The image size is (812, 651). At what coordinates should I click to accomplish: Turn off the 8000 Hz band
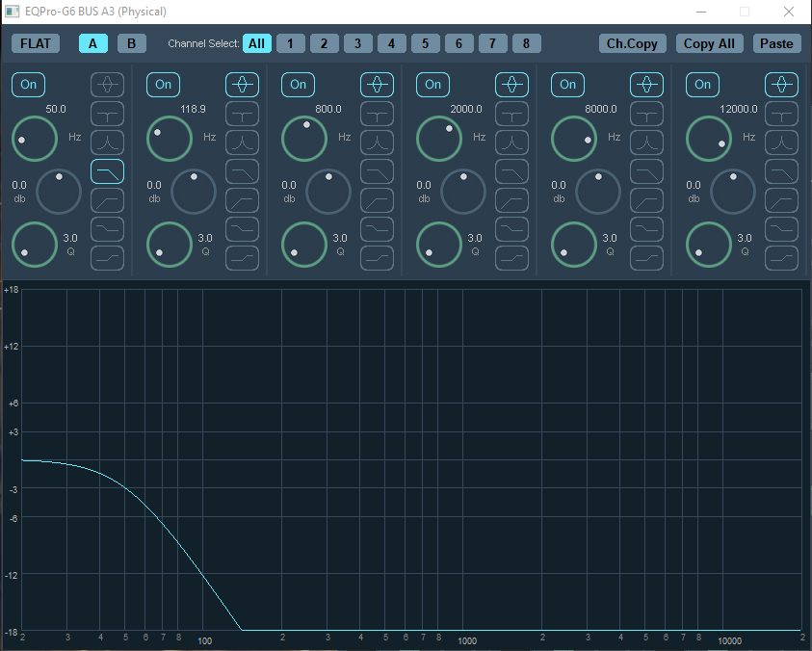568,85
